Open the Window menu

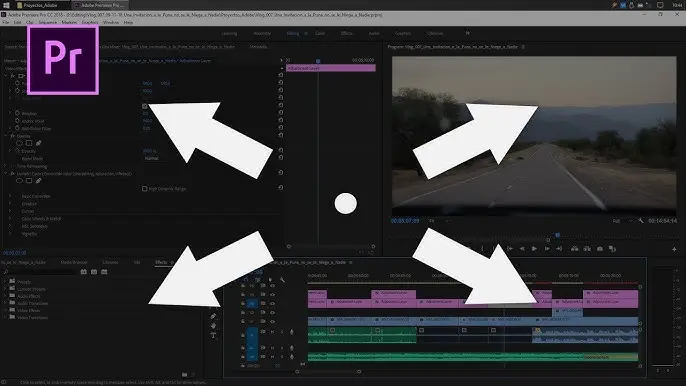tap(111, 22)
